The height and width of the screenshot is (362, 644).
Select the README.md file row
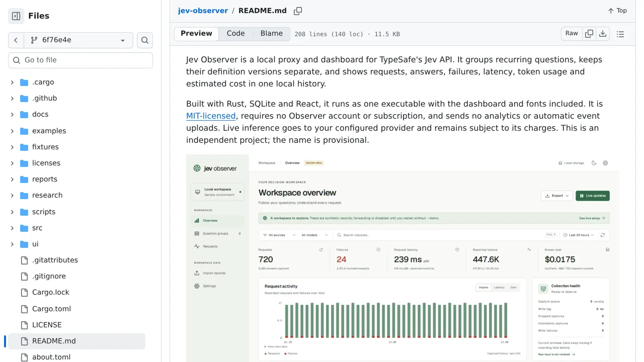76,341
